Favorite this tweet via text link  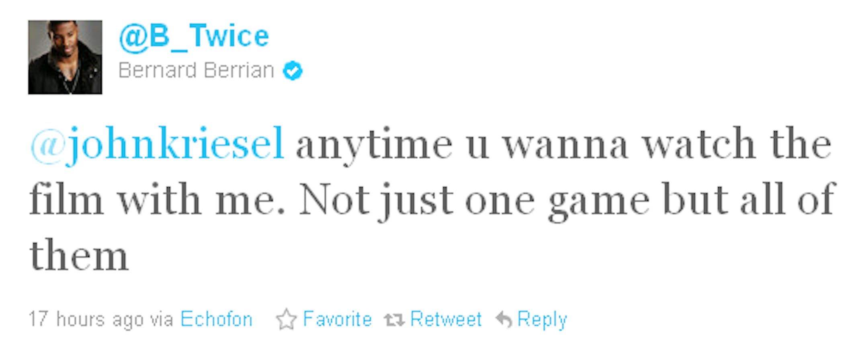[x=337, y=320]
